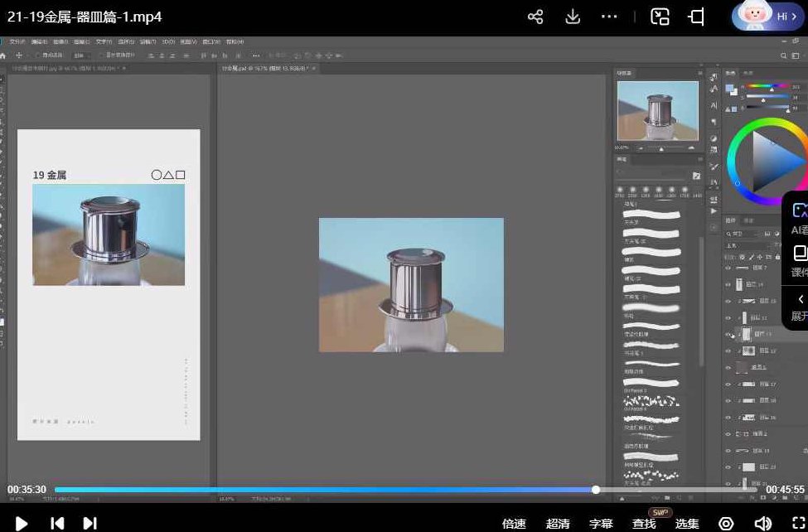Image resolution: width=808 pixels, height=532 pixels.
Task: Click the 查找 search button
Action: tap(644, 524)
